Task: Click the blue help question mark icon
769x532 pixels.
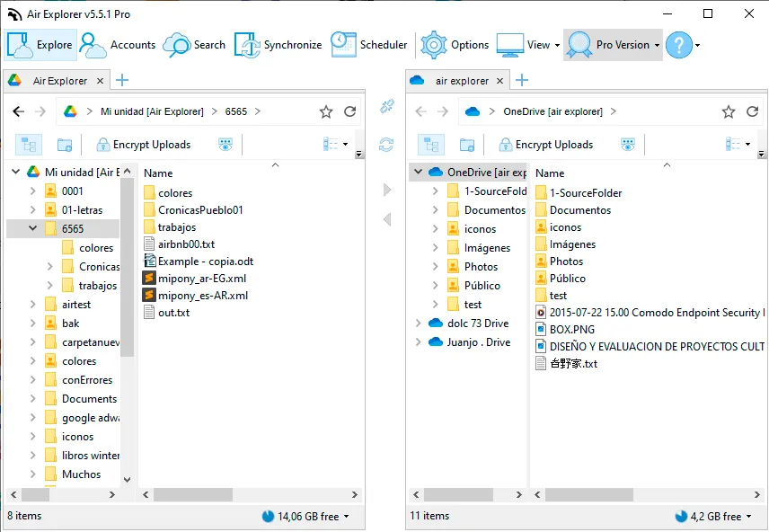Action: tap(679, 45)
